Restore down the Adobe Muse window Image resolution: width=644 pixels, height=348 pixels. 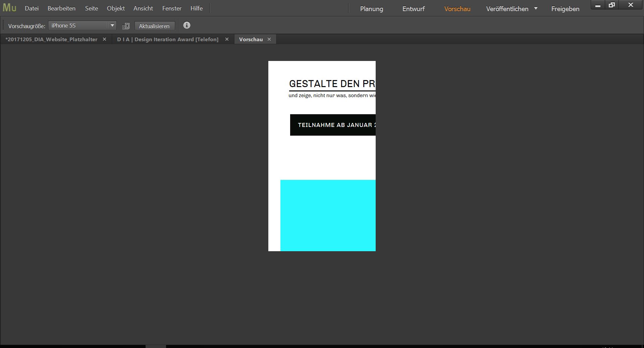[612, 5]
